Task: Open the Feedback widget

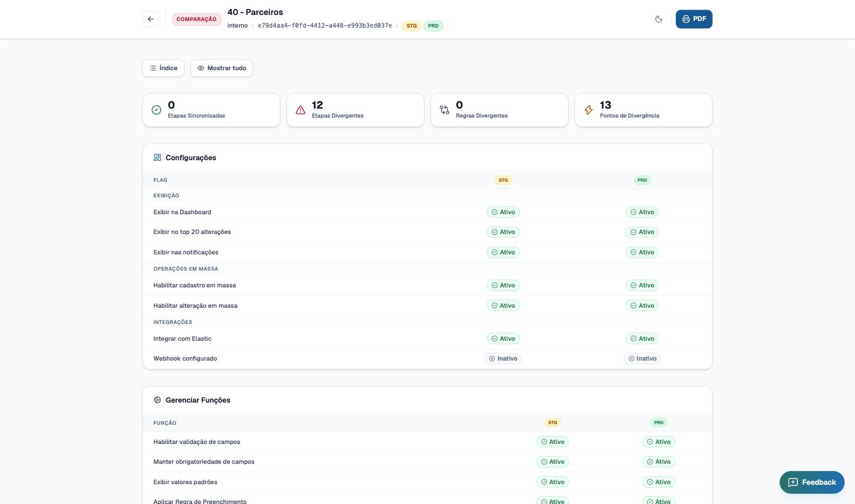Action: (812, 482)
